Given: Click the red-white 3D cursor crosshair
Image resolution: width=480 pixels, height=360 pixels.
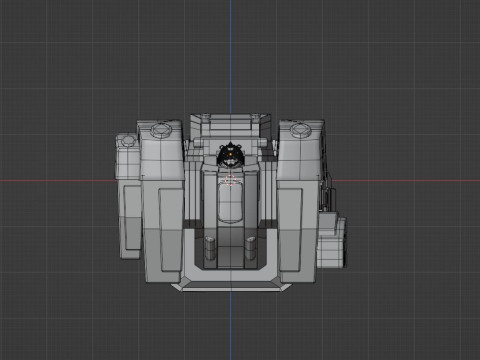Looking at the screenshot, I should 230,181.
